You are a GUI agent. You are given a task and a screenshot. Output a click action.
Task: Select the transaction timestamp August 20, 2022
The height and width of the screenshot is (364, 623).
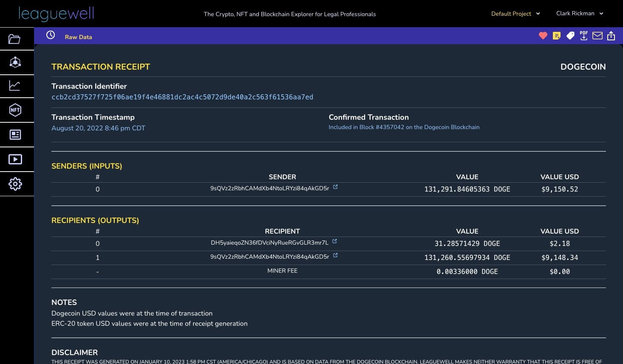coord(98,128)
